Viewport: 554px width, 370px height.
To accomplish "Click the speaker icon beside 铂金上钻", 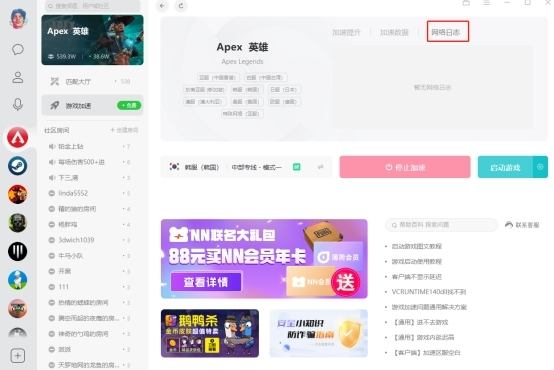I will click(52, 146).
